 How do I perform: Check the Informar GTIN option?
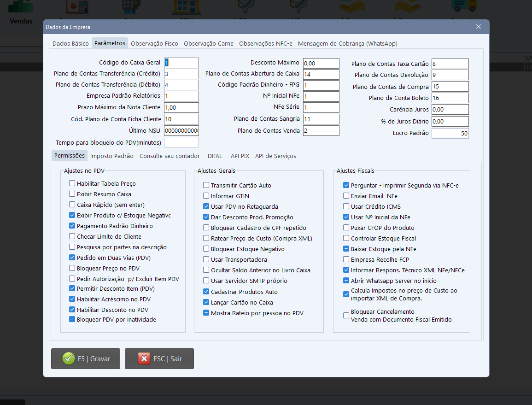pos(206,196)
